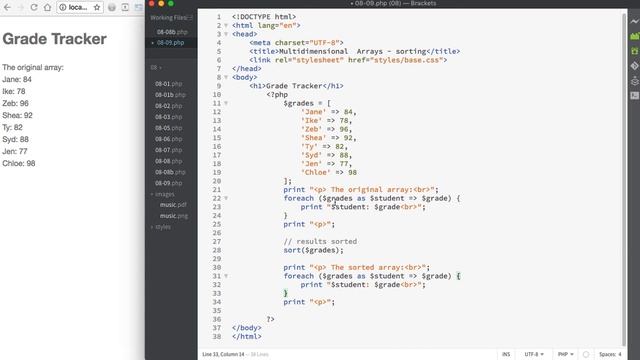Click 'Zeb: 96' in the browser page
Screen dimensions: 640x360
point(16,103)
